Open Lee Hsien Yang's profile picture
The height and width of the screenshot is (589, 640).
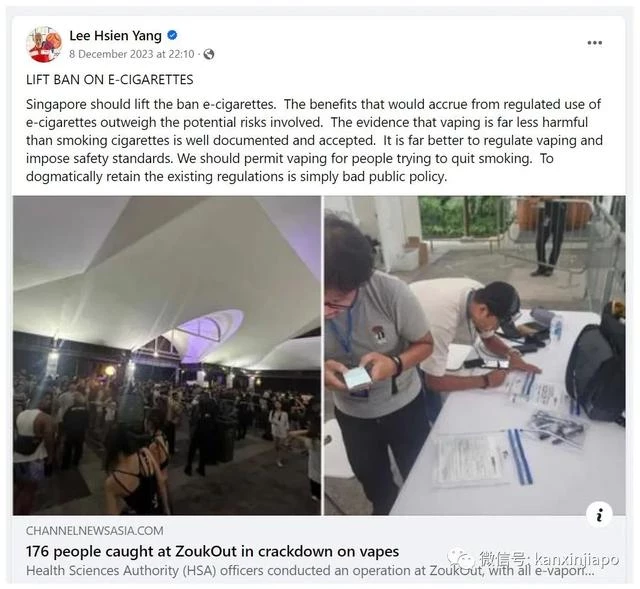[44, 44]
